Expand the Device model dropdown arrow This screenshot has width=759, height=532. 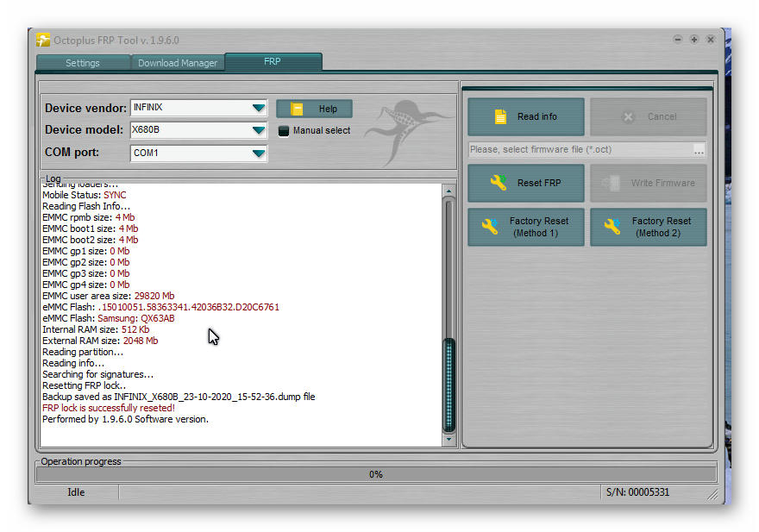click(x=259, y=129)
